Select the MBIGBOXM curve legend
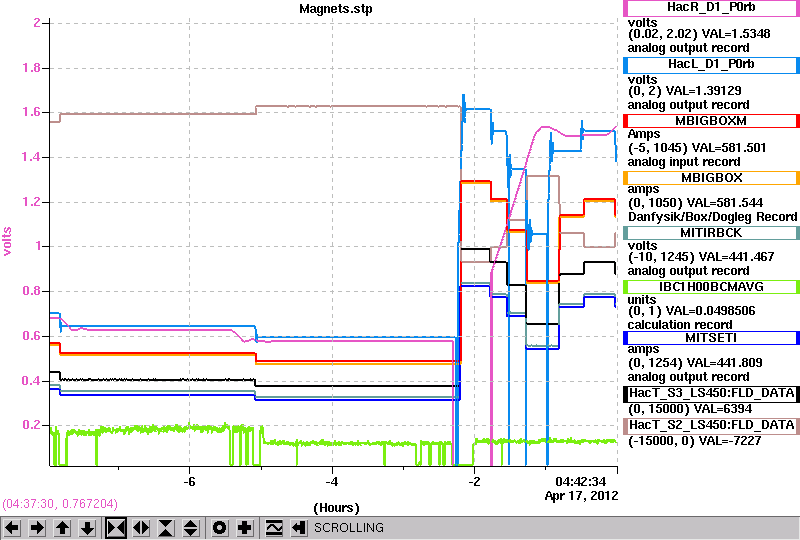The image size is (800, 540). click(x=711, y=121)
